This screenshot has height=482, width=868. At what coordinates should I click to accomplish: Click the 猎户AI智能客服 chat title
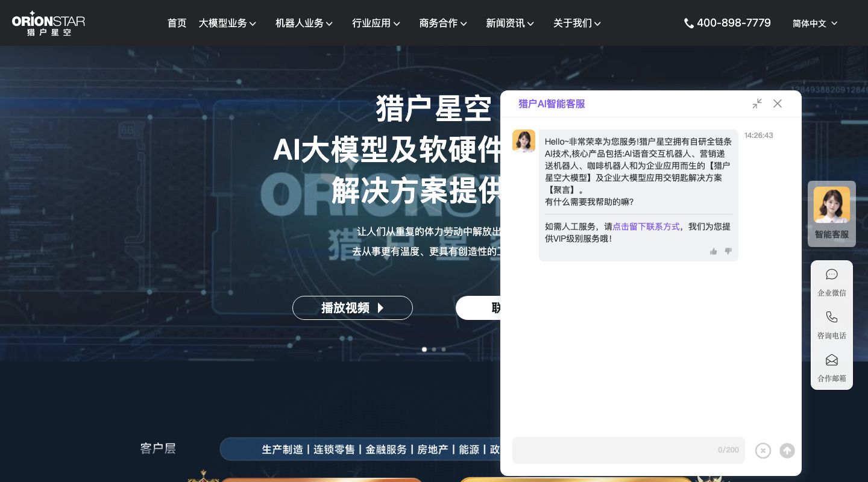[x=552, y=104]
